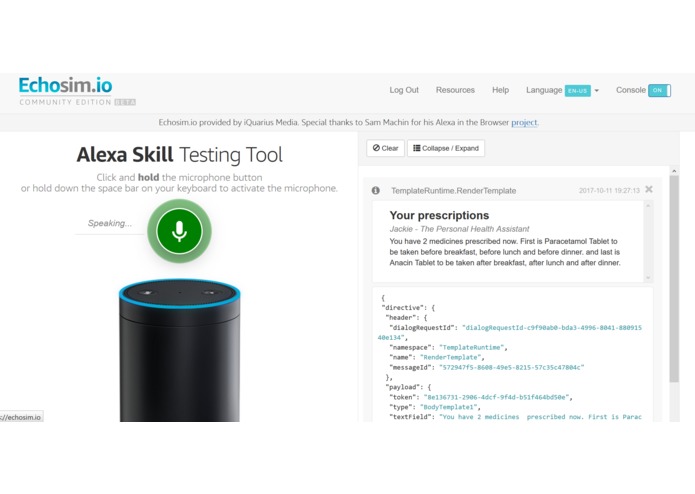The height and width of the screenshot is (494, 695).
Task: Open the Console menu label
Action: (631, 90)
